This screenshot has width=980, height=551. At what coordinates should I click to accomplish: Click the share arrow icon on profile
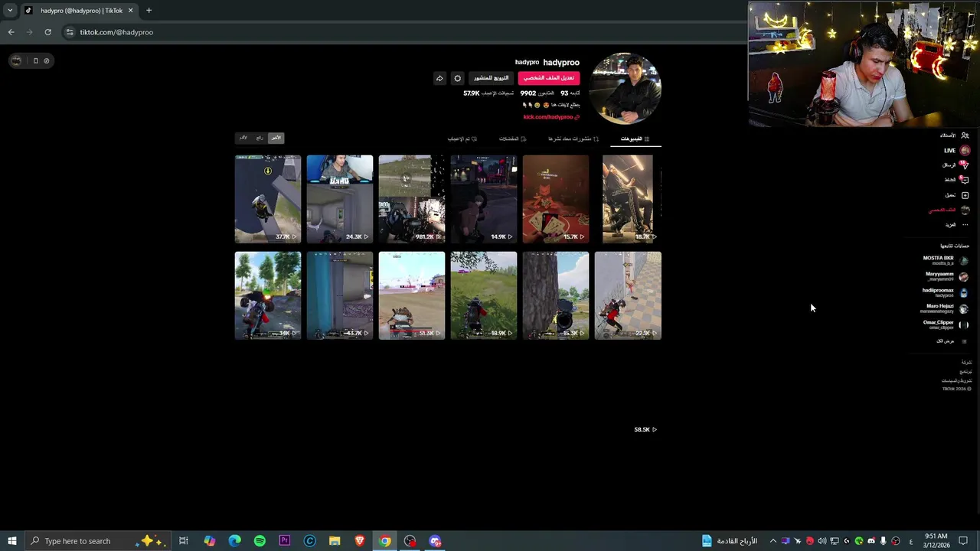(439, 78)
